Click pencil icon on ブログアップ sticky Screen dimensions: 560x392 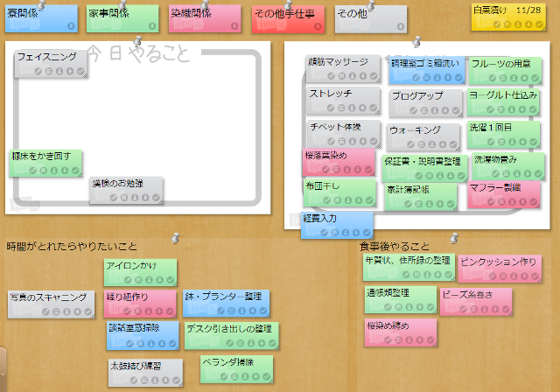[x=413, y=110]
